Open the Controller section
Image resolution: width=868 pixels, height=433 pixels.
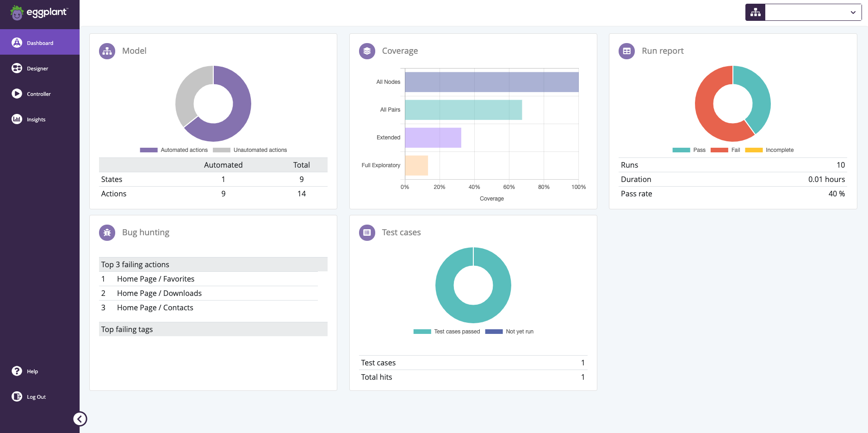38,94
